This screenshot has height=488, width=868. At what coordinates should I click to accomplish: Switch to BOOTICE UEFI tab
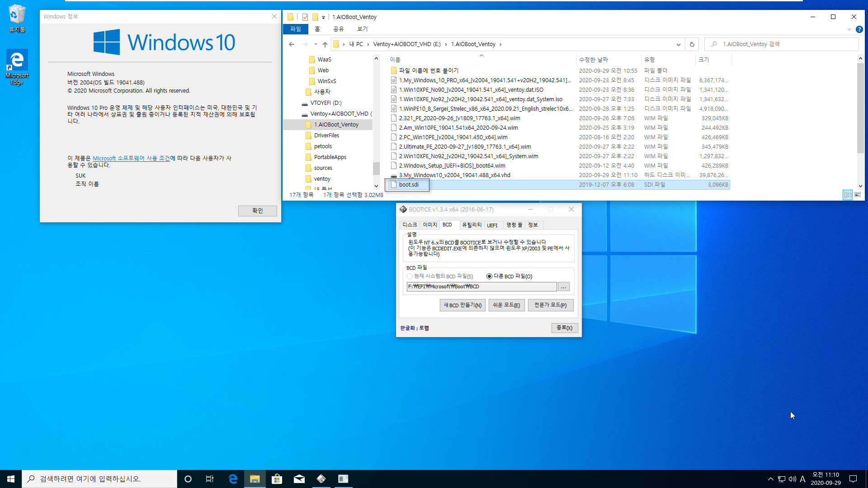tap(492, 225)
